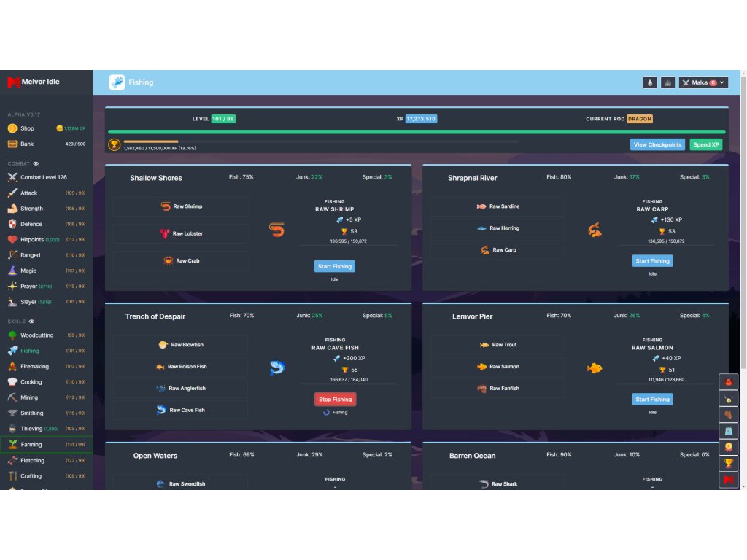Click the trophy icon beside mastery XP bar
Image resolution: width=747 pixels, height=560 pixels.
tap(115, 144)
